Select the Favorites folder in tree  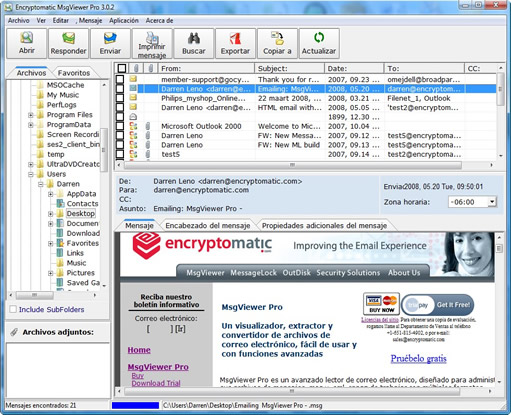pos(83,243)
